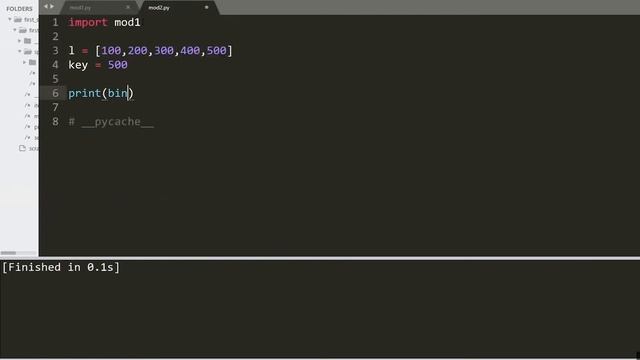Click 'bin' inside the print parentheses
The width and height of the screenshot is (640, 360).
[x=117, y=93]
